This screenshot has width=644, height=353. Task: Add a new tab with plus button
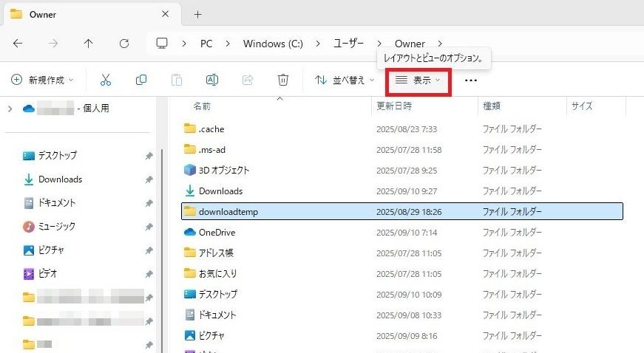[x=197, y=14]
